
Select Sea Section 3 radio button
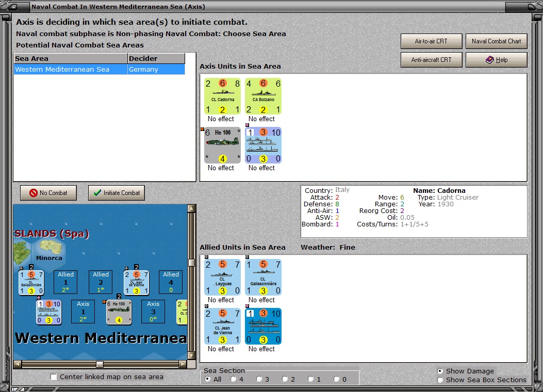click(259, 379)
